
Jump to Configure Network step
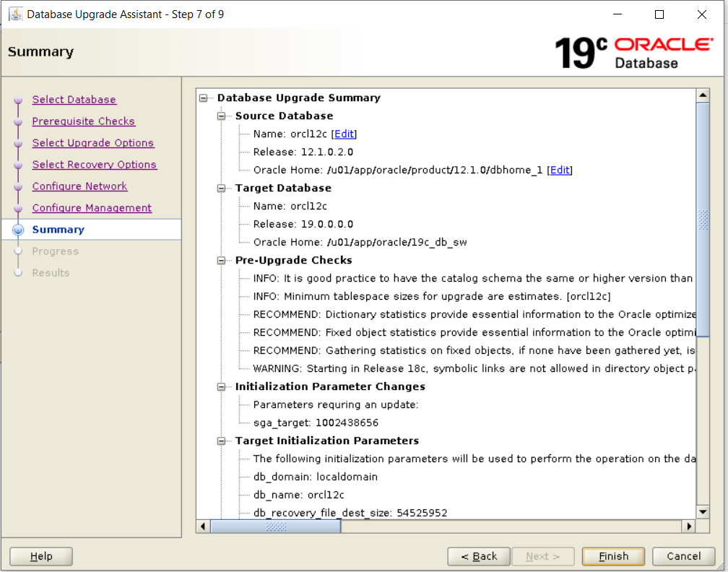click(x=79, y=186)
